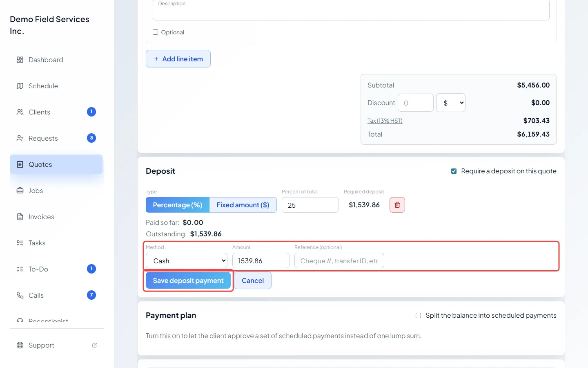Uncheck Require a deposit on this quote
The width and height of the screenshot is (588, 368).
[x=454, y=171]
